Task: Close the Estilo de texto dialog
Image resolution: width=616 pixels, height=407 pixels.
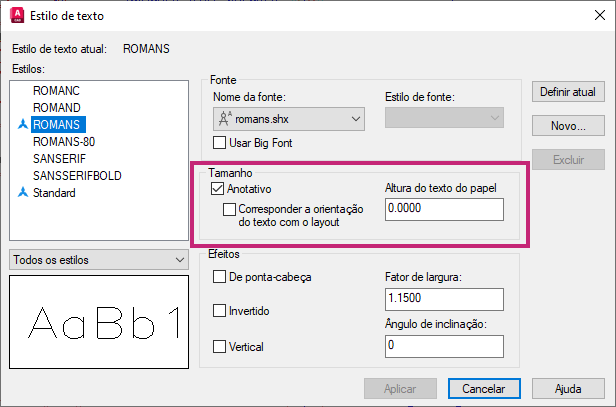Action: tap(592, 16)
